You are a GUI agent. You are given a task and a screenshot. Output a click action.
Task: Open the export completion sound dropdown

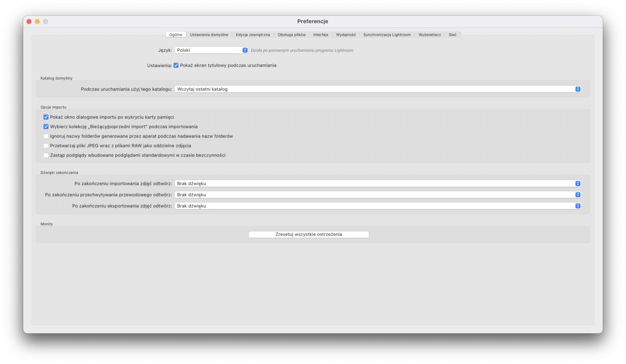[377, 206]
